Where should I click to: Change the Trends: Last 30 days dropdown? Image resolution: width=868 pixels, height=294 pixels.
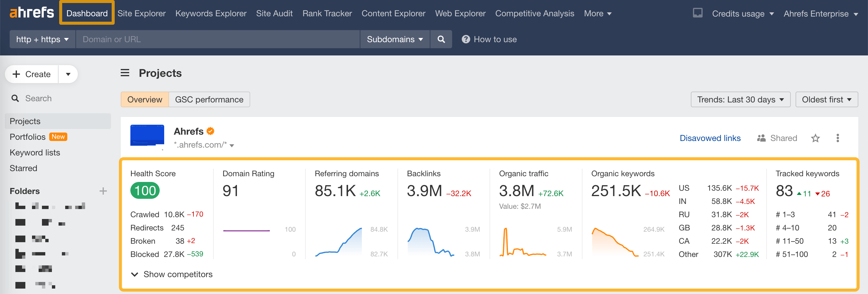(740, 99)
